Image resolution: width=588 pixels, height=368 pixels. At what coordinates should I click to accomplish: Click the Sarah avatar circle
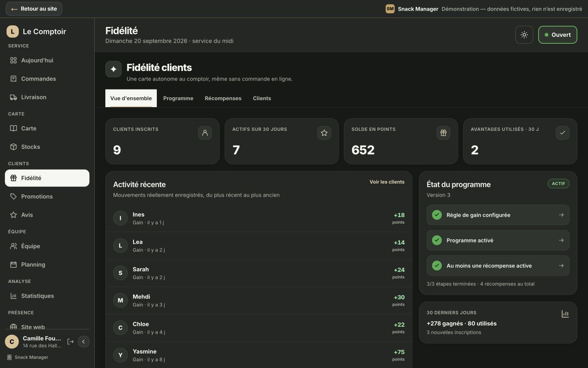[x=120, y=273]
